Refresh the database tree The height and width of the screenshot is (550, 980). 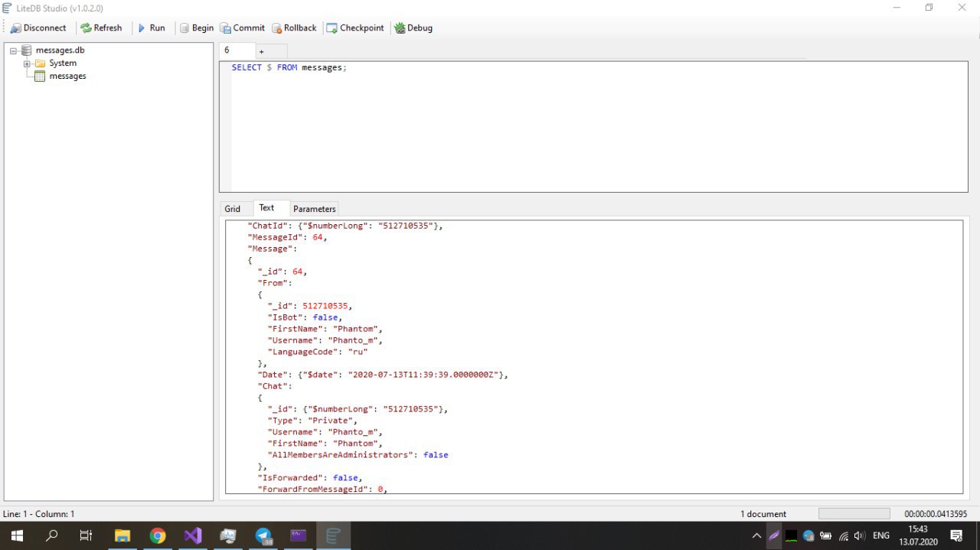click(x=101, y=28)
